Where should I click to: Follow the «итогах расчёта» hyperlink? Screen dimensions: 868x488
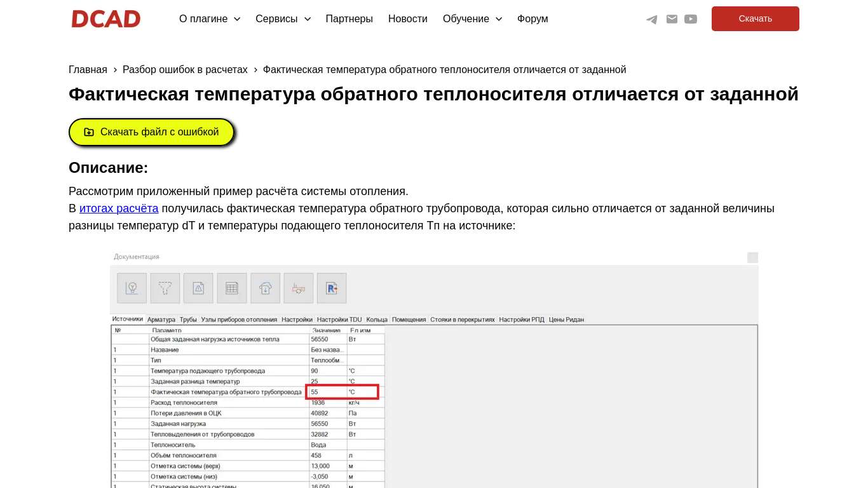[x=119, y=208]
